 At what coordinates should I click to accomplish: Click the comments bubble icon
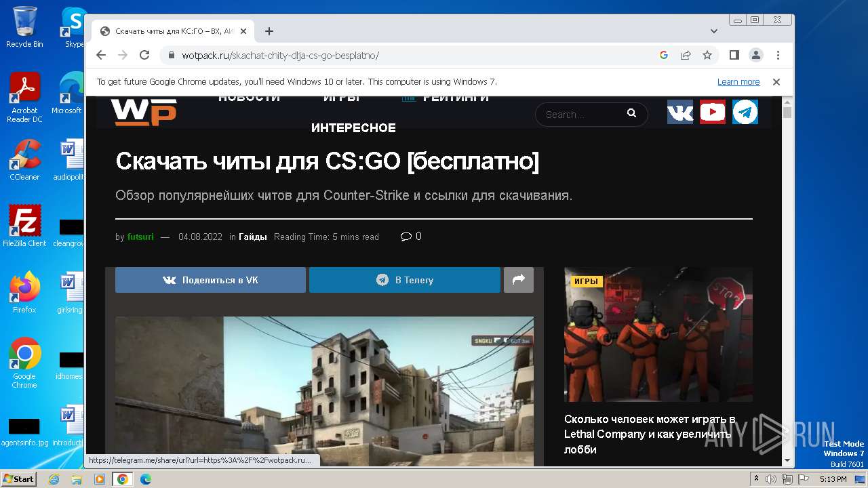click(x=406, y=237)
